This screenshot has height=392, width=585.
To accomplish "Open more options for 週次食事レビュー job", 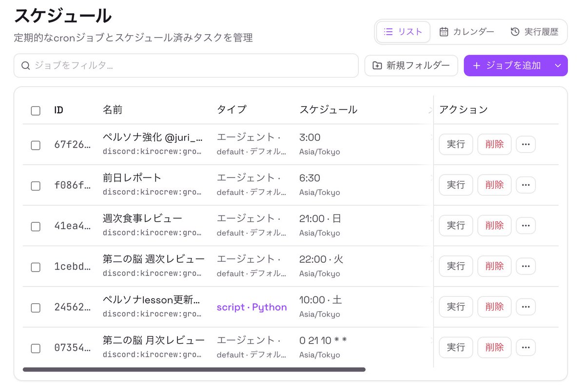I will (x=526, y=225).
